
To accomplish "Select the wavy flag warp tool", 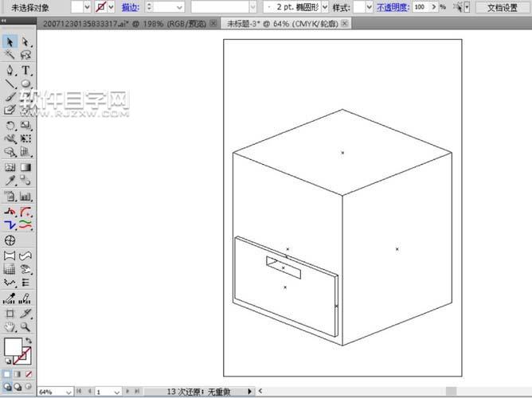I will pos(25,256).
